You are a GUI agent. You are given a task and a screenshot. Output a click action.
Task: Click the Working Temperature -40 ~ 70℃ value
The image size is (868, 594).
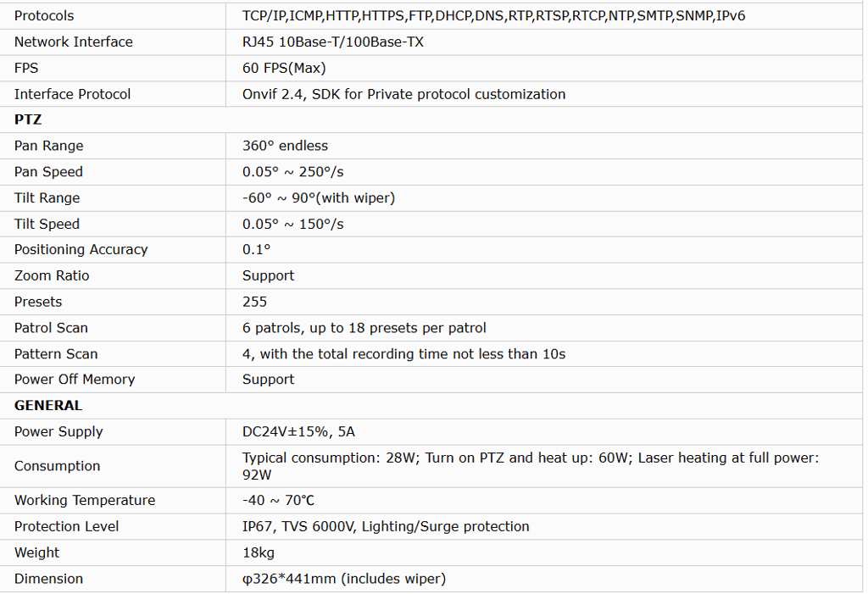pos(278,500)
